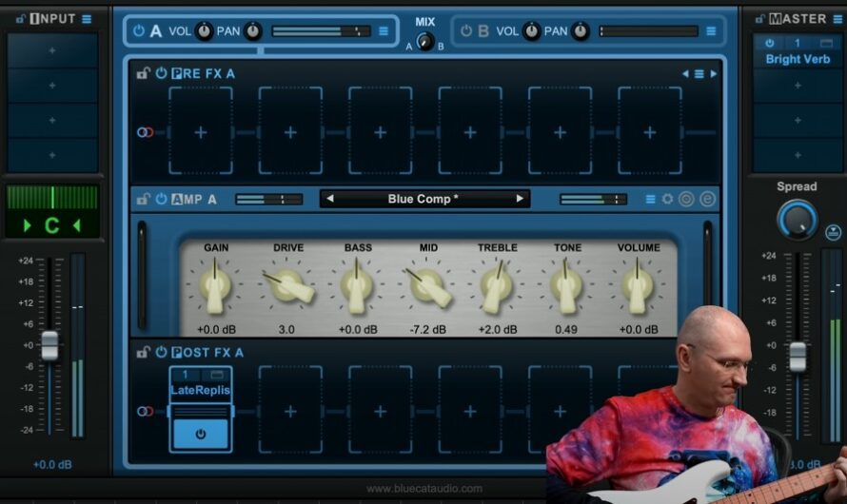
Task: Add plugin to first PRE FX A slot
Action: click(x=201, y=131)
